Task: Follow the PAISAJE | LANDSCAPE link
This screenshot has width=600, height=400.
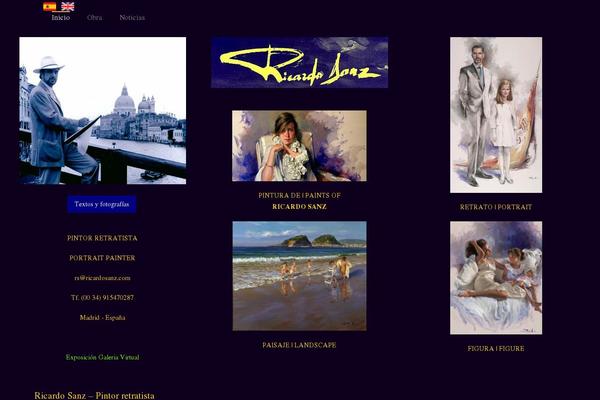Action: click(x=299, y=345)
